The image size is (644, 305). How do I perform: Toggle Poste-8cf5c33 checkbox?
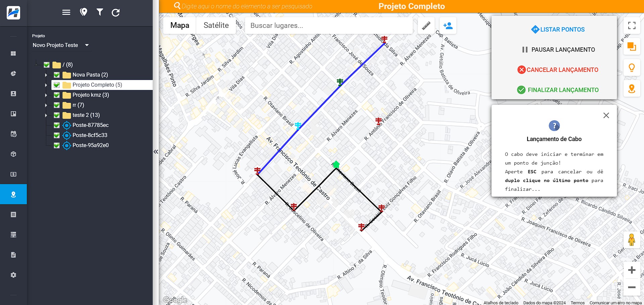pyautogui.click(x=57, y=135)
